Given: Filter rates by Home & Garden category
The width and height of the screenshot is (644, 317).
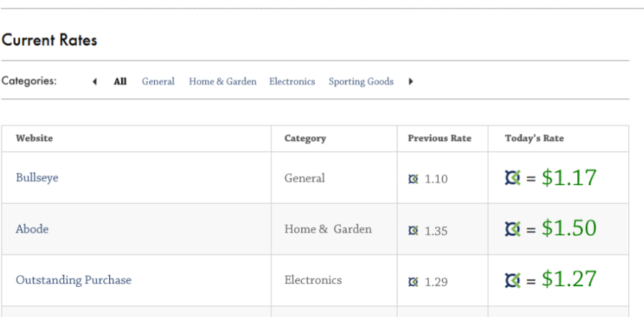Looking at the screenshot, I should click(222, 82).
